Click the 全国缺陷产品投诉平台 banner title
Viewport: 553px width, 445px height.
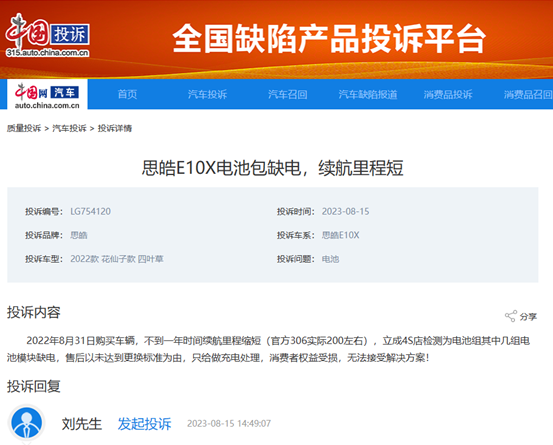(329, 38)
